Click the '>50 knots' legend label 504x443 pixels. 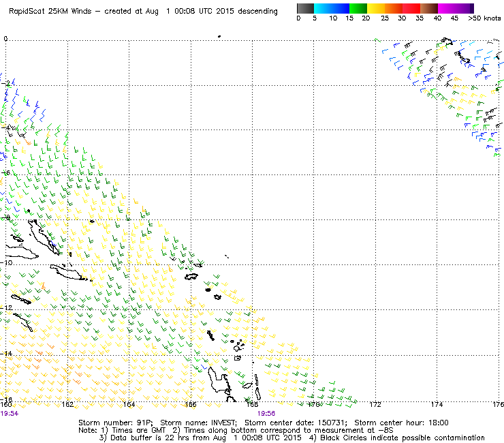click(484, 18)
